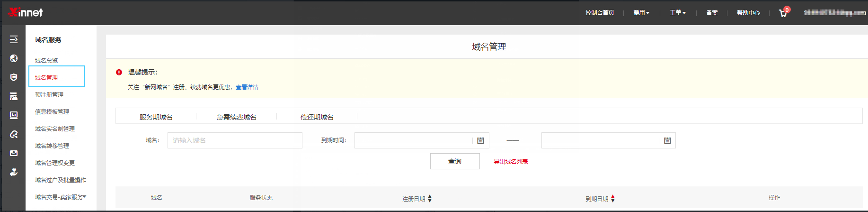Open the hand-heart service icon in sidebar
Viewport: 868px width, 212px height.
point(14,172)
